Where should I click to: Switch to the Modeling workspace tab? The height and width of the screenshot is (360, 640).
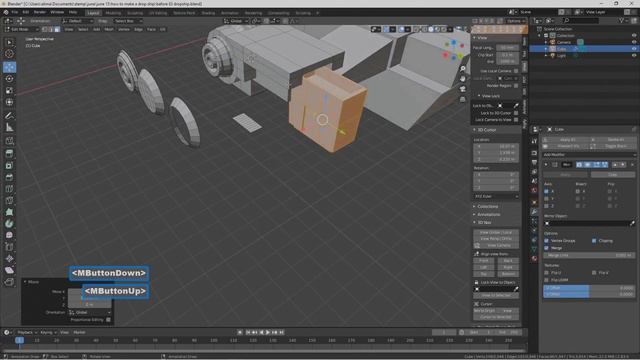coord(113,13)
